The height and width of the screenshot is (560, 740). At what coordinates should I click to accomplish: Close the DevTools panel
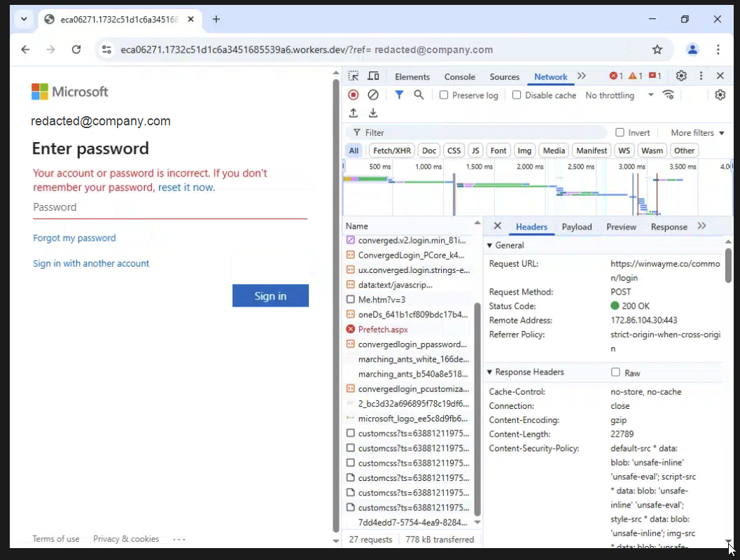(720, 76)
